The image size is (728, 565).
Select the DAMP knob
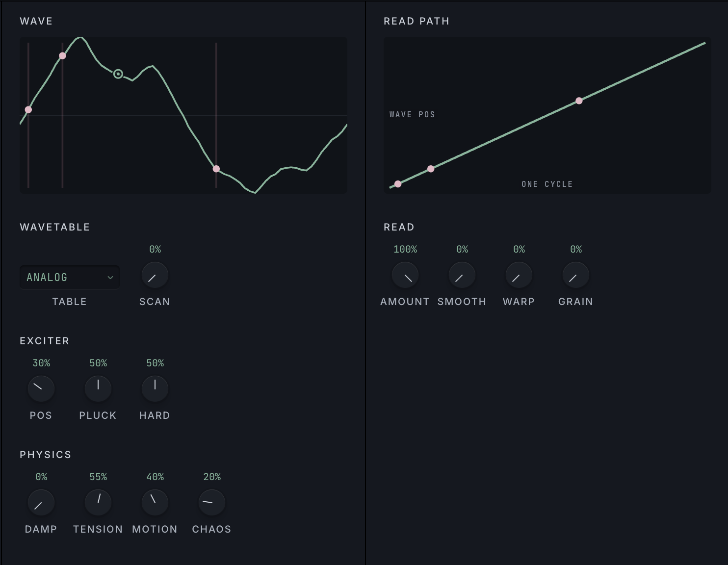tap(41, 503)
